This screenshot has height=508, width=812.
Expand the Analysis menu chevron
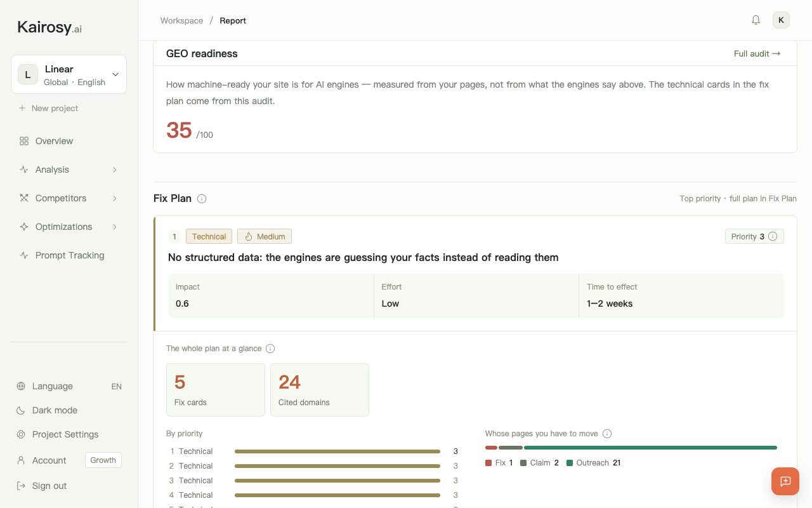click(115, 170)
